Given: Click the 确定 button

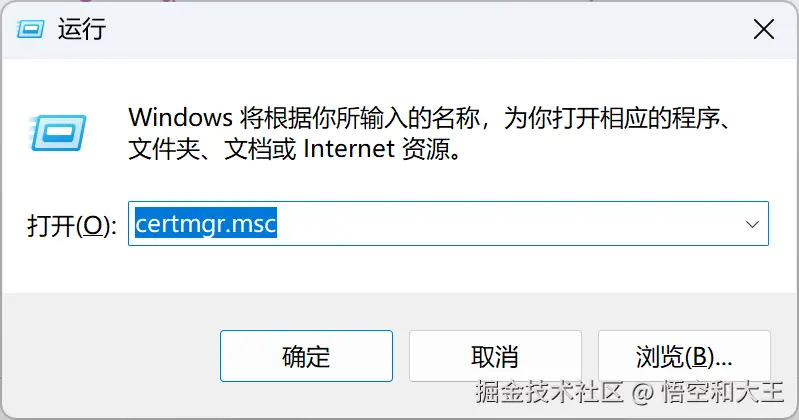Looking at the screenshot, I should (306, 356).
